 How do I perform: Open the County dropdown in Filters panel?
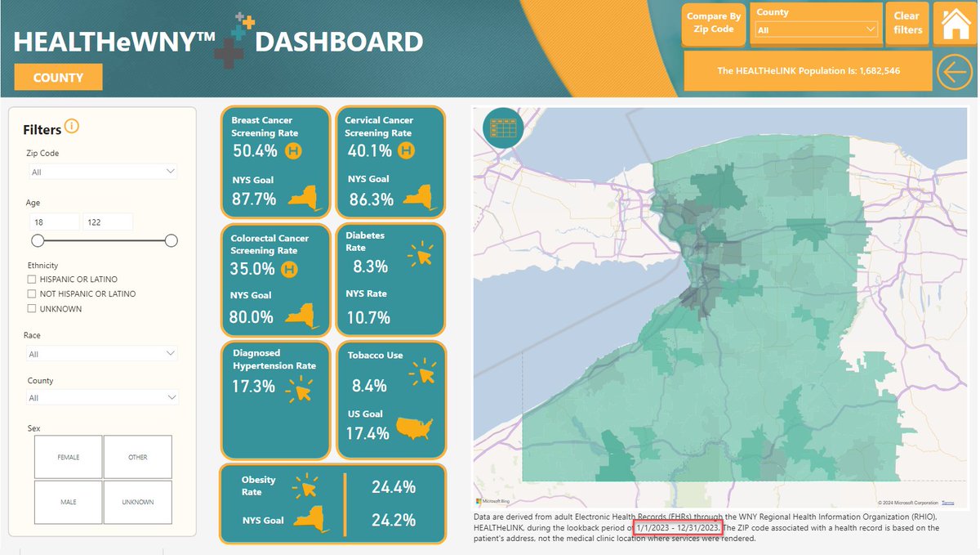tap(102, 398)
